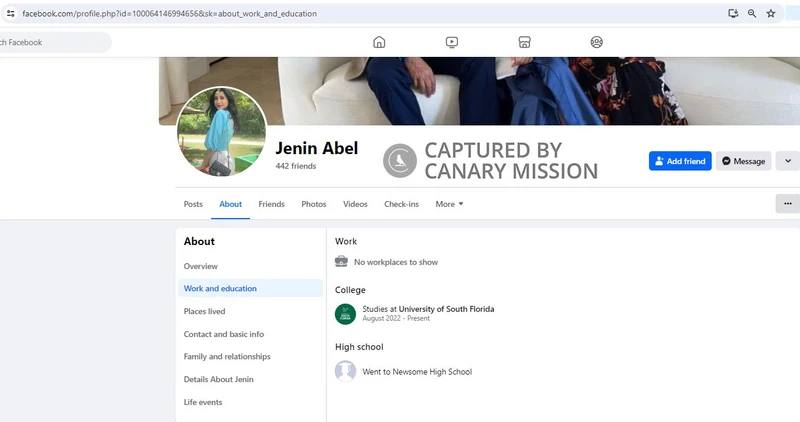Click the University of South Florida logo
Image resolution: width=800 pixels, height=422 pixels.
click(345, 314)
